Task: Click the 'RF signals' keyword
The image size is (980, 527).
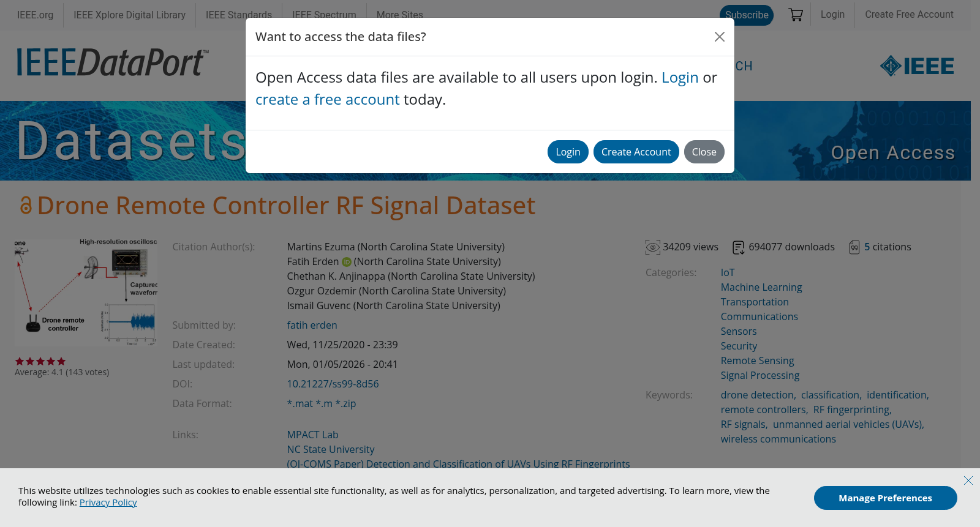Action: coord(743,425)
